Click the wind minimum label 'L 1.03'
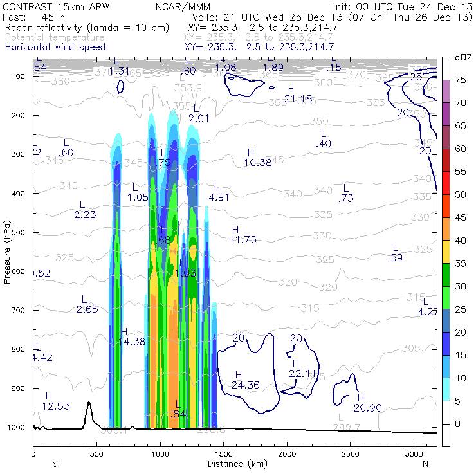The width and height of the screenshot is (476, 476). point(185,268)
